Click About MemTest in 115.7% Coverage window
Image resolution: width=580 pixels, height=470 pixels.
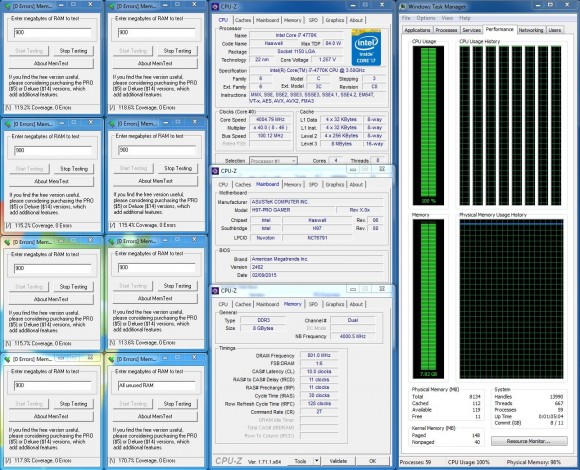click(x=51, y=299)
